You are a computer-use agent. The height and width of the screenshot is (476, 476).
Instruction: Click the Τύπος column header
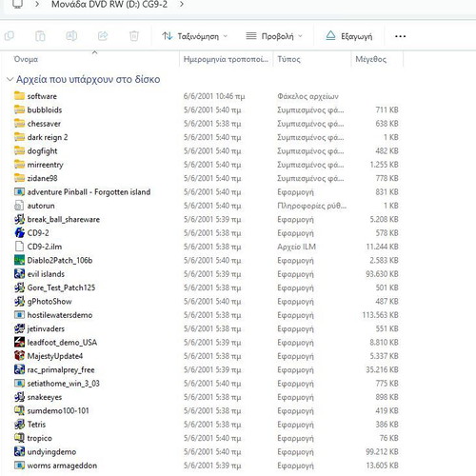[288, 59]
